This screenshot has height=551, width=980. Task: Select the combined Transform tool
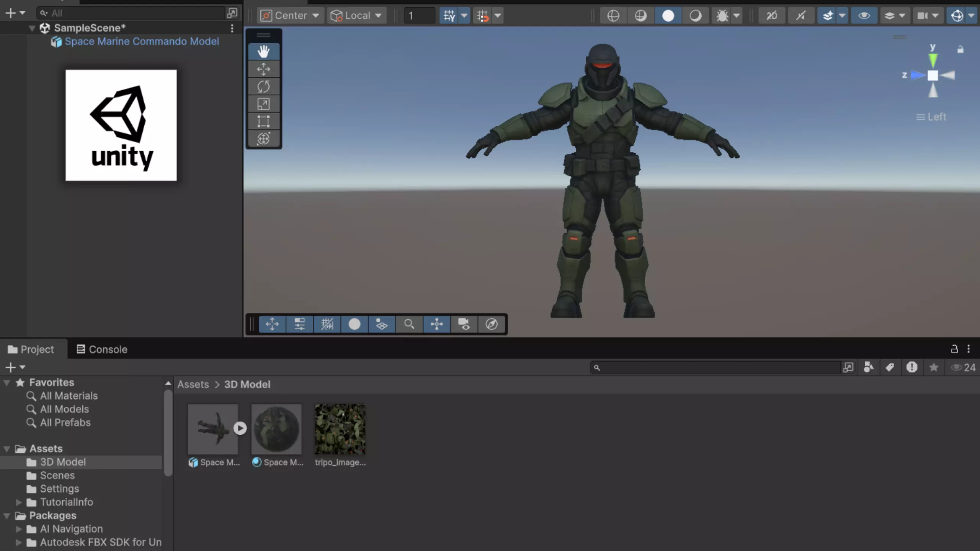[x=263, y=139]
